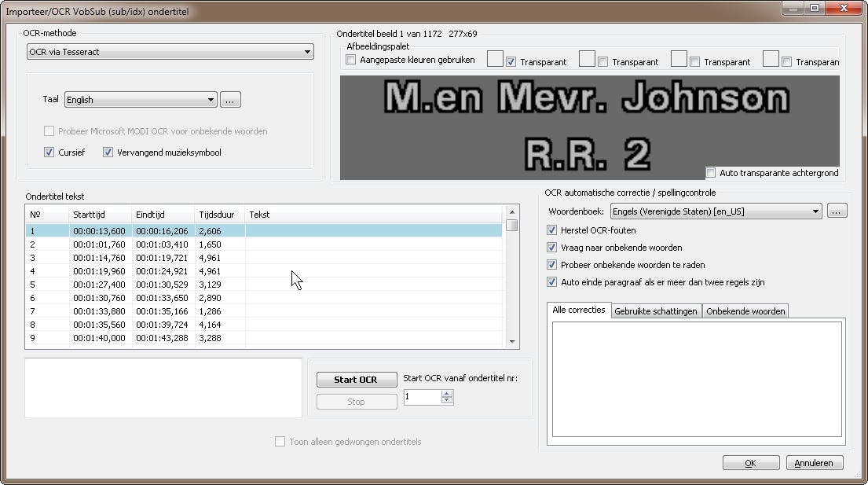Click the subtitle text edit box
Viewport: 868px width, 485px height.
point(163,388)
